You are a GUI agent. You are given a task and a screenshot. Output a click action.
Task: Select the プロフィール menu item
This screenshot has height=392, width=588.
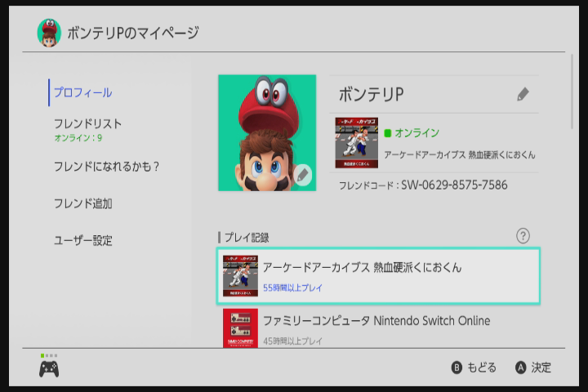(x=82, y=92)
